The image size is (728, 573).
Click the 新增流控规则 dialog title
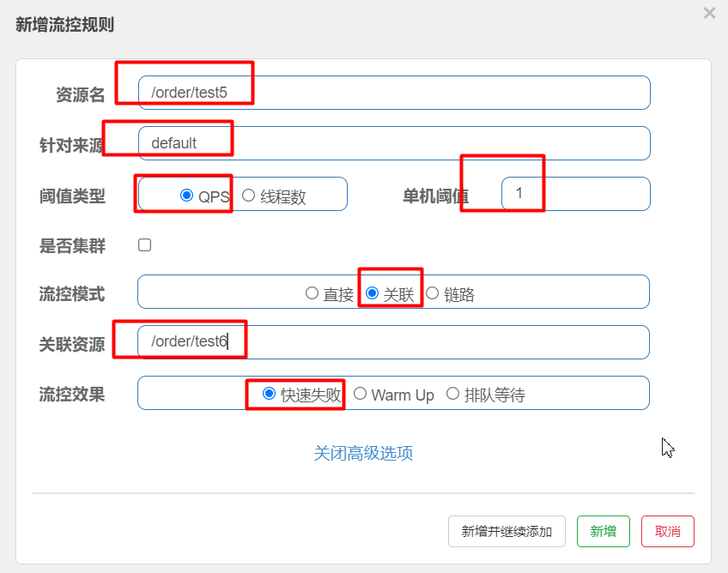(65, 25)
